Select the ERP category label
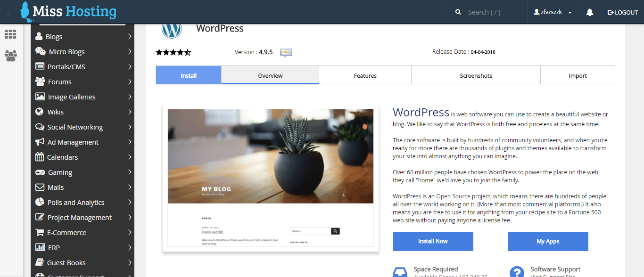This screenshot has width=644, height=277. click(x=54, y=247)
